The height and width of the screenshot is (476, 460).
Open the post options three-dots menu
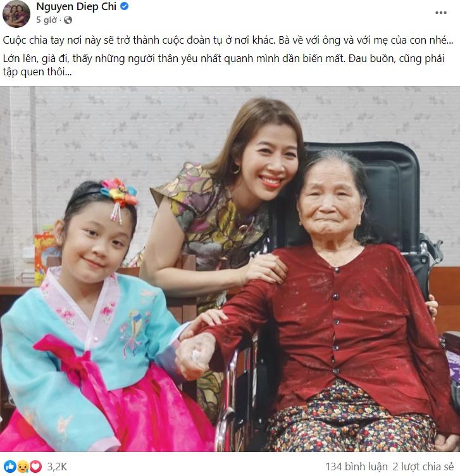pos(440,13)
